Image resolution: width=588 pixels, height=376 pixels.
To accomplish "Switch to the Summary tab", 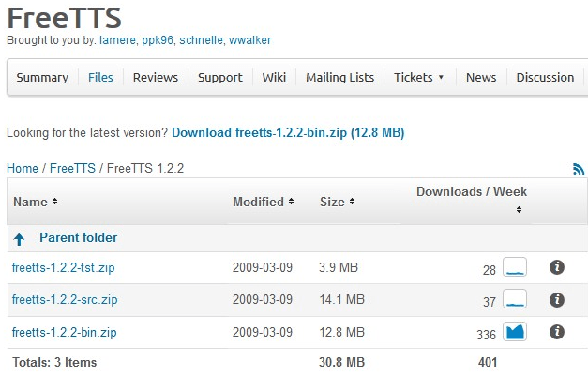I will (x=42, y=78).
